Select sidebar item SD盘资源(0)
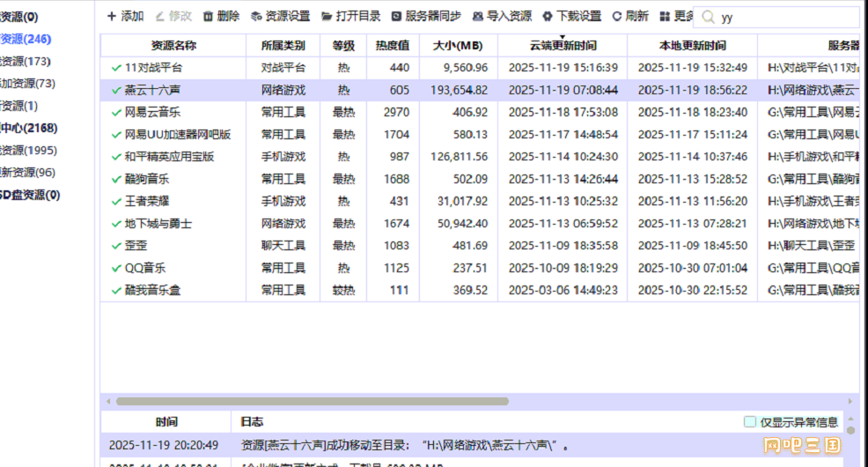Screen dimensions: 868x467 (x=30, y=195)
